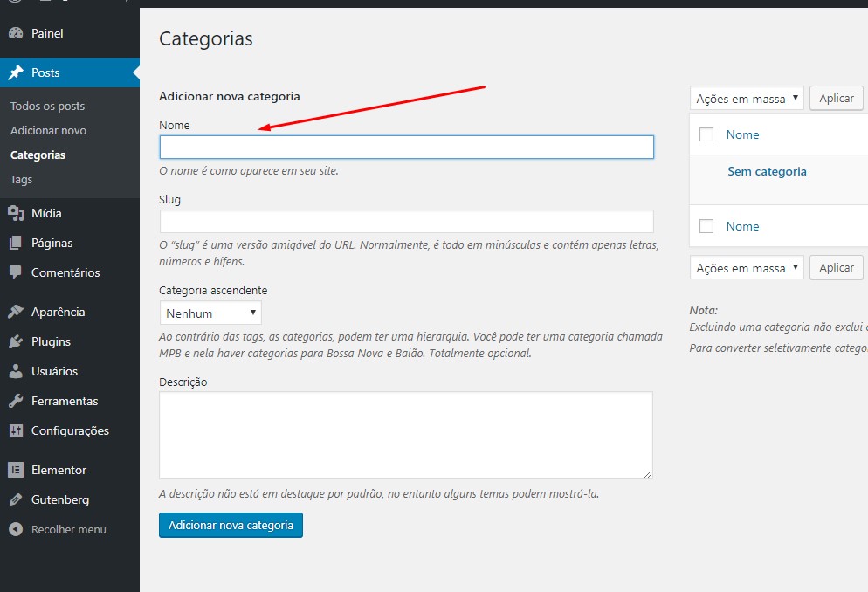868x592 pixels.
Task: Open the bottom Ações em massa dropdown
Action: (x=747, y=268)
